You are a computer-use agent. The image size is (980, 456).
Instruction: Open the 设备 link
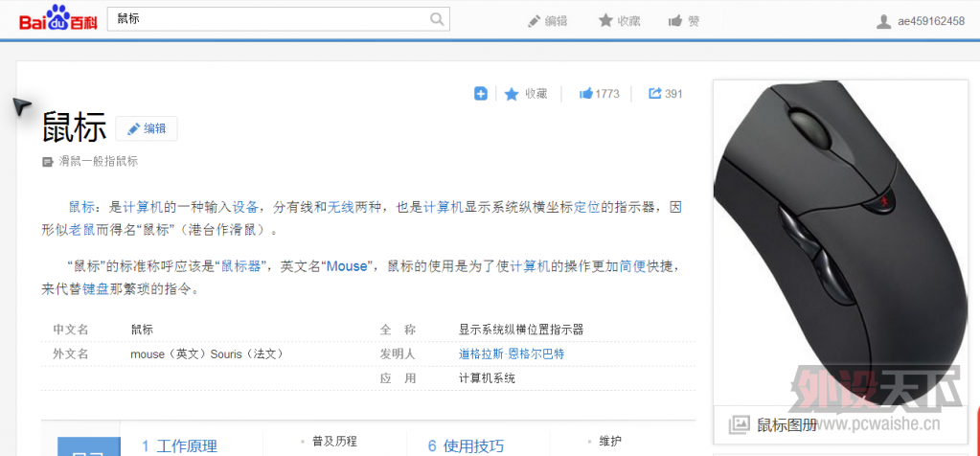[x=245, y=207]
